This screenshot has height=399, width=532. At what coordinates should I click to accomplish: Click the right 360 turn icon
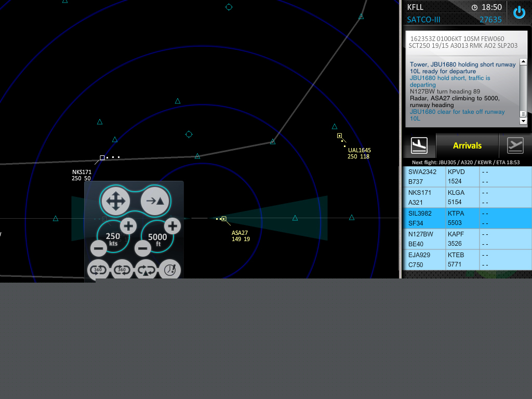click(123, 270)
